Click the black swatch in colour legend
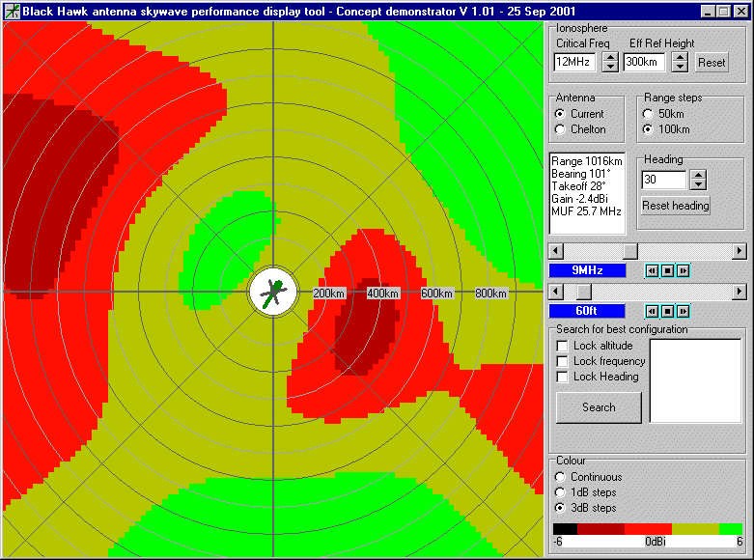Image resolution: width=754 pixels, height=560 pixels. tap(565, 529)
